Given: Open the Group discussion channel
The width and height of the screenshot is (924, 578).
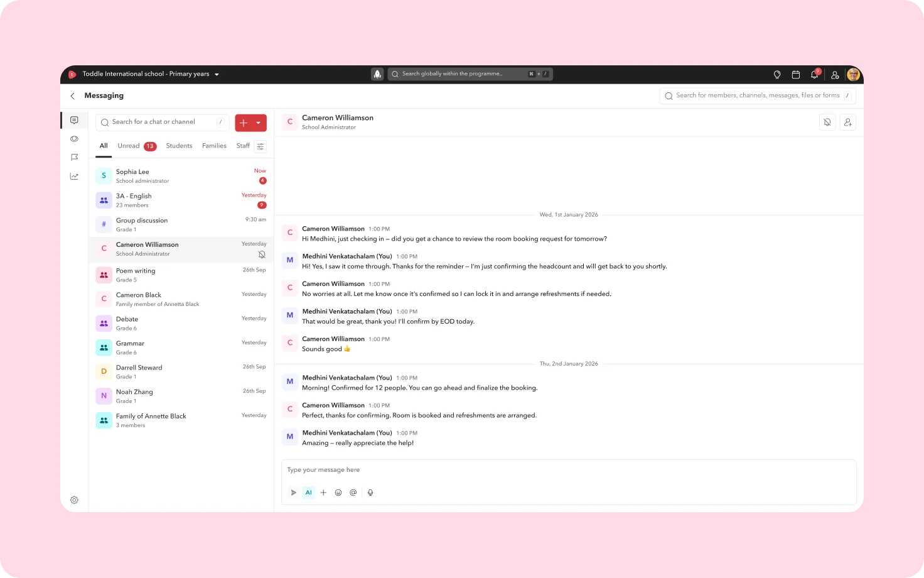Looking at the screenshot, I should click(x=181, y=225).
